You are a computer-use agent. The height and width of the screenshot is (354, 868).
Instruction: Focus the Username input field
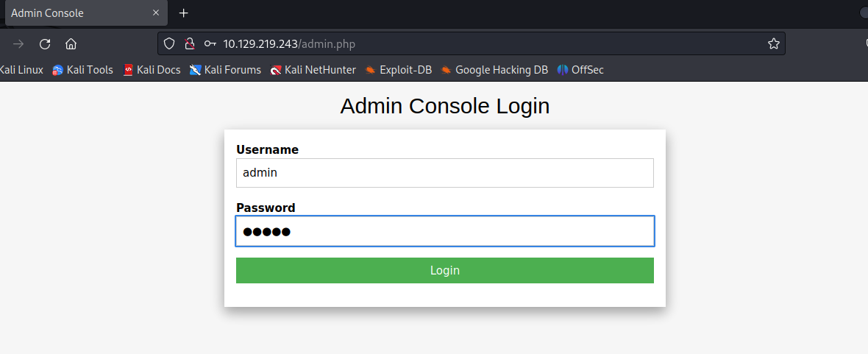coord(444,173)
